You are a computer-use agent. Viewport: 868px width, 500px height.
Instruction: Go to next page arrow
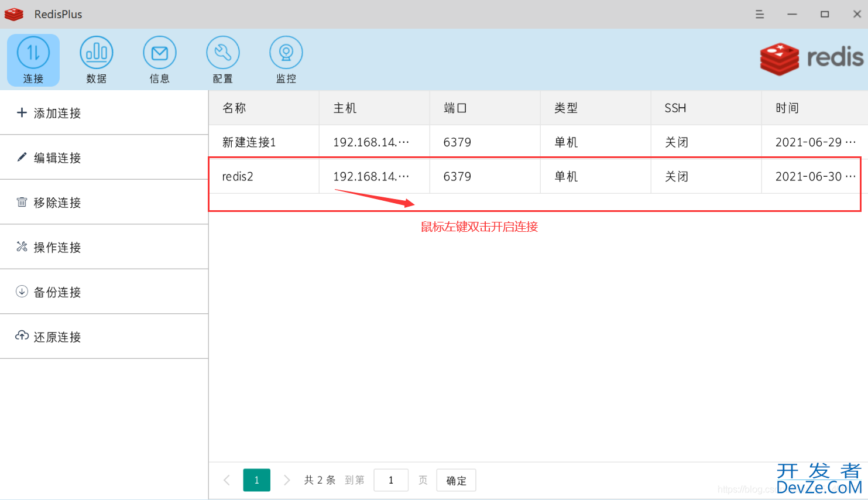tap(287, 480)
